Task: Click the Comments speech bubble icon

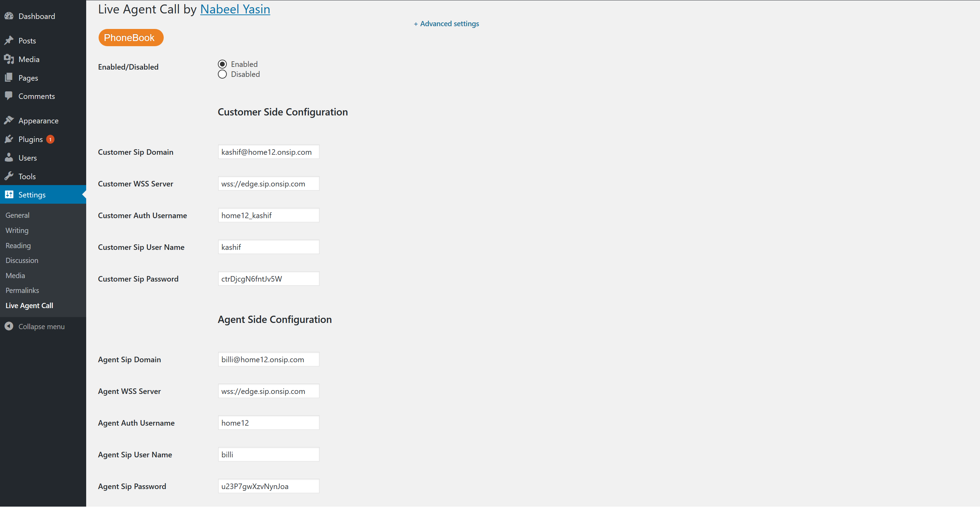Action: coord(9,96)
